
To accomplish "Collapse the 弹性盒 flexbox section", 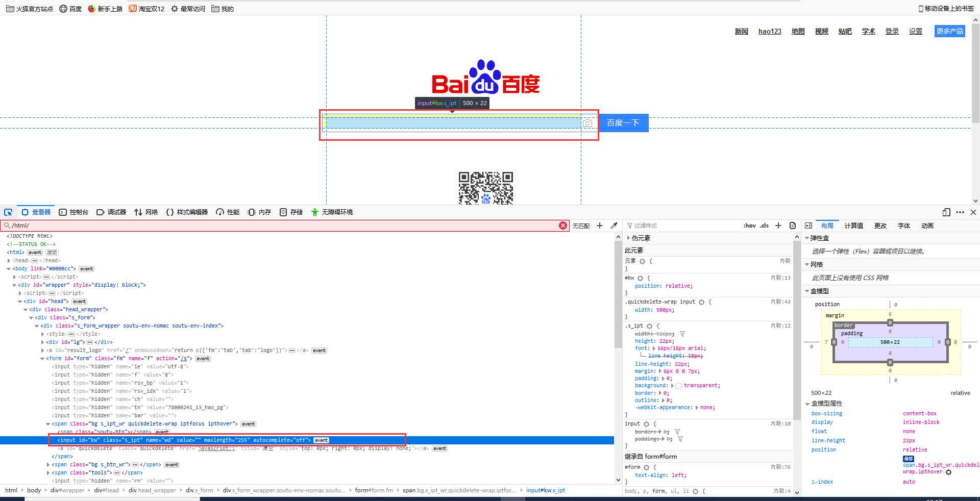I will [807, 238].
